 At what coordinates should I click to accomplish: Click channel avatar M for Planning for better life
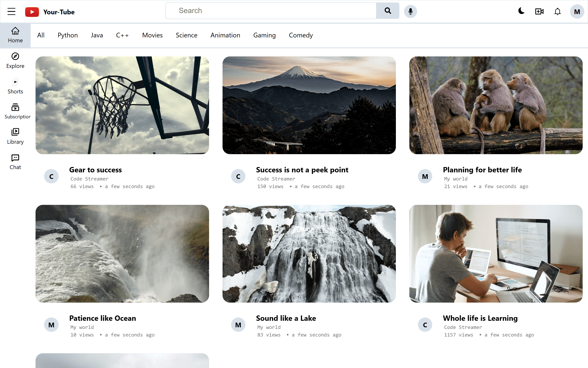pos(425,176)
